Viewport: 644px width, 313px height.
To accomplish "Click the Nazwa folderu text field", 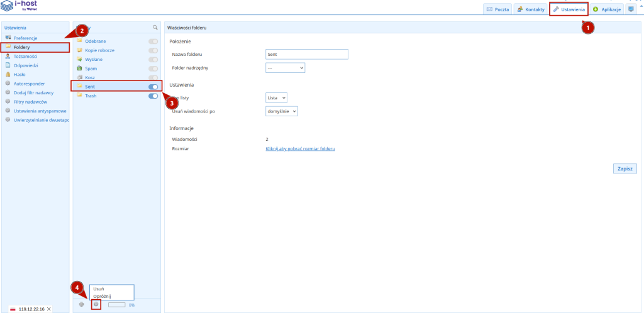I will [307, 54].
